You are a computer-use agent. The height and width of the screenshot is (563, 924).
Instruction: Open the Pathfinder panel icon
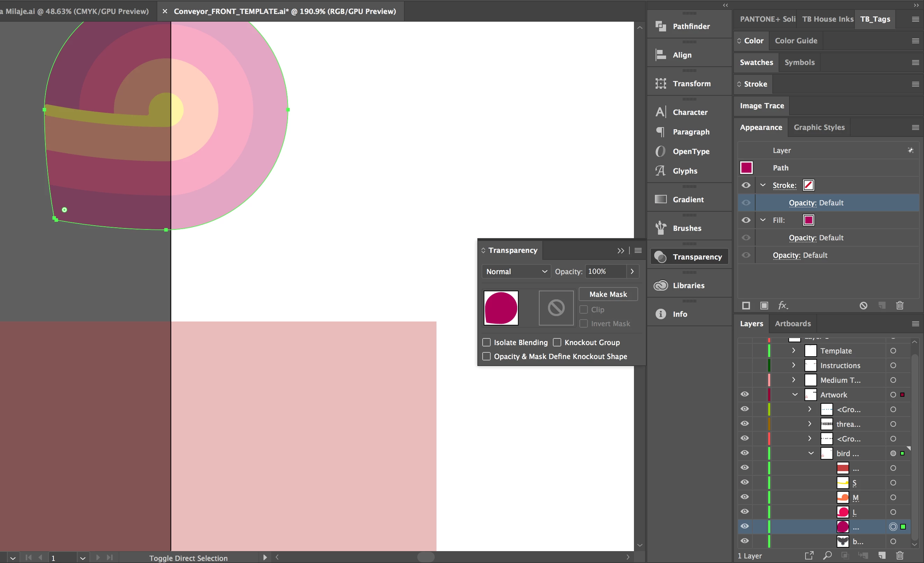(x=660, y=26)
